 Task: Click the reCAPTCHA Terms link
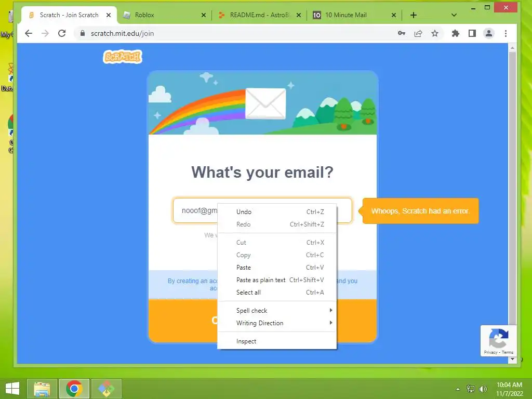click(508, 353)
